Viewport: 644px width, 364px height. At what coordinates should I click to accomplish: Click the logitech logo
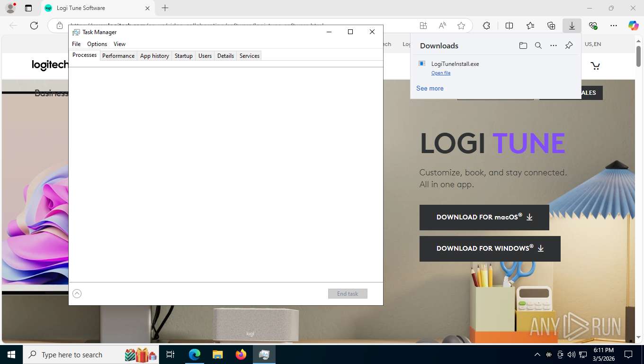50,65
